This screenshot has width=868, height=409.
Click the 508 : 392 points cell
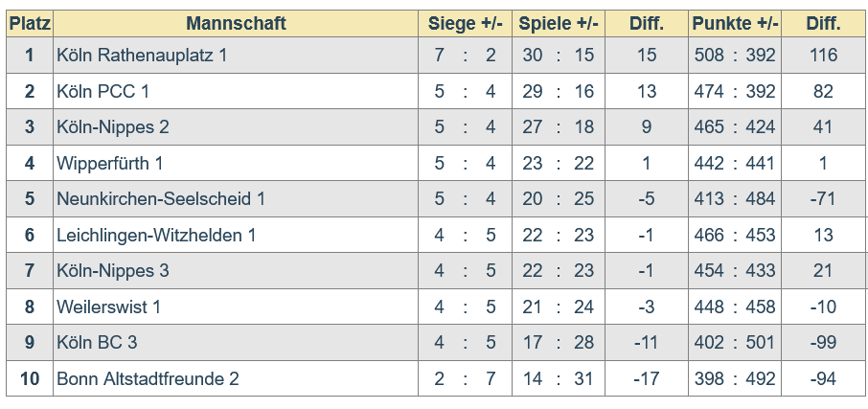coord(735,56)
